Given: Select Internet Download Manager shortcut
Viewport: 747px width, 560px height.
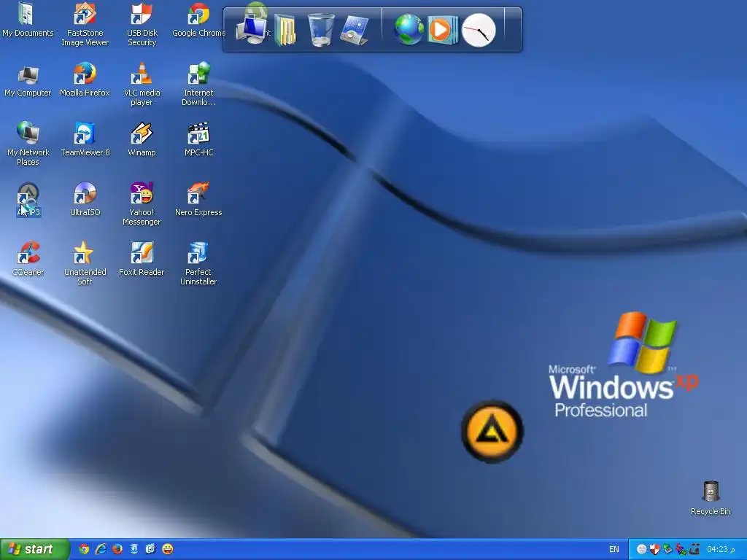Looking at the screenshot, I should pyautogui.click(x=198, y=85).
